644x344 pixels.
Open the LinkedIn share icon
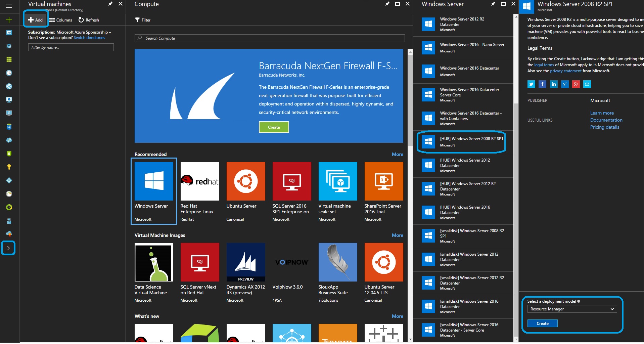pos(553,84)
